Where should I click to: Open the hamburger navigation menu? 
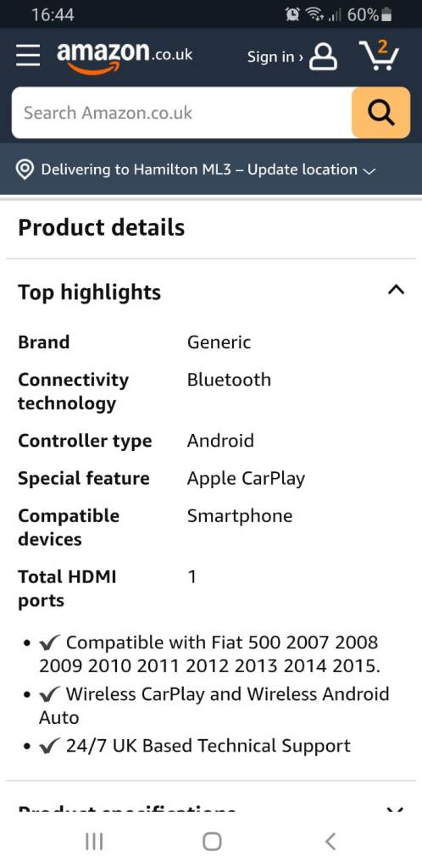[x=28, y=56]
